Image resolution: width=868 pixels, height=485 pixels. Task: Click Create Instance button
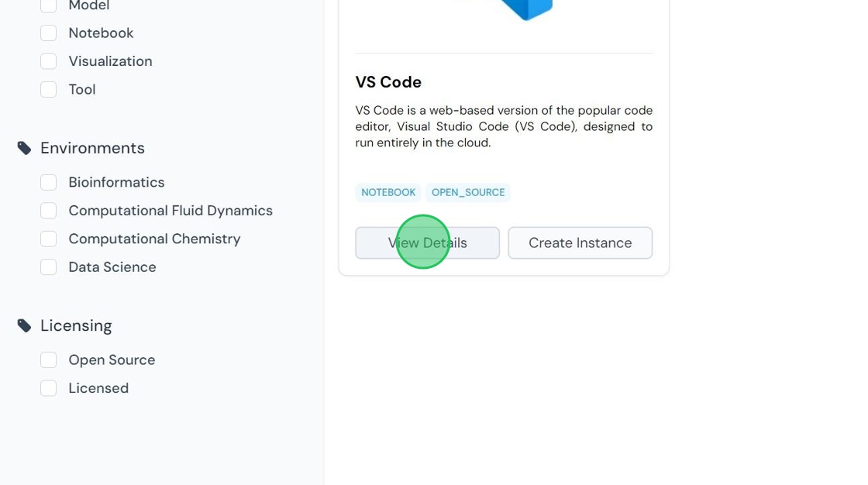click(580, 242)
